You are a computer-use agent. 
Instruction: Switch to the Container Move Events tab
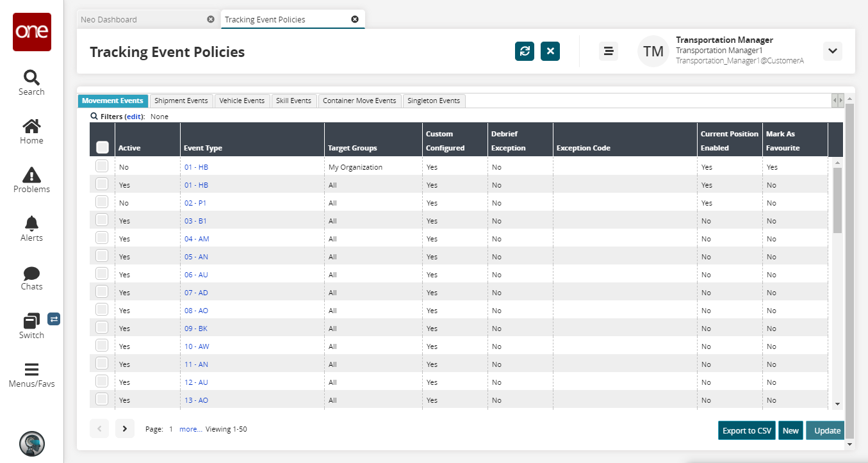tap(359, 101)
